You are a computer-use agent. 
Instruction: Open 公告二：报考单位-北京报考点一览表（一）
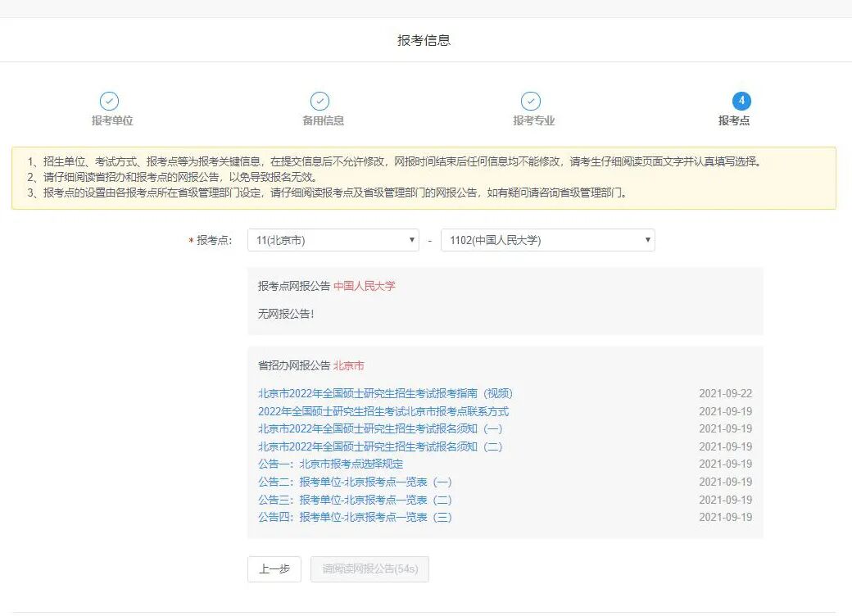(x=354, y=482)
